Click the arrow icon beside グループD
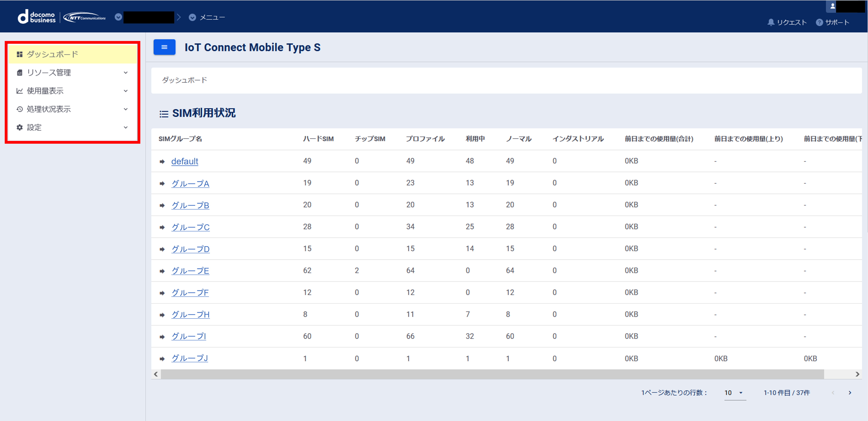 coord(162,249)
